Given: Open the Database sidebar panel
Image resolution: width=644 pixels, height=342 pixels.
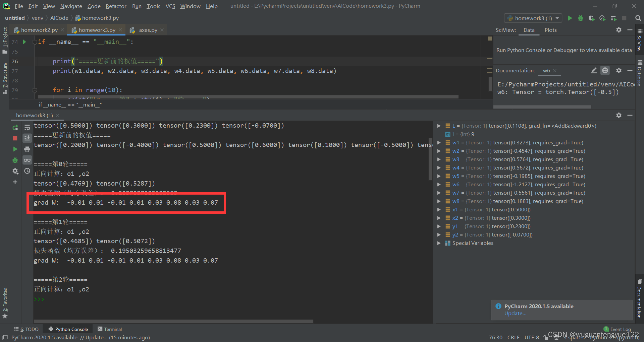Looking at the screenshot, I should pyautogui.click(x=640, y=73).
